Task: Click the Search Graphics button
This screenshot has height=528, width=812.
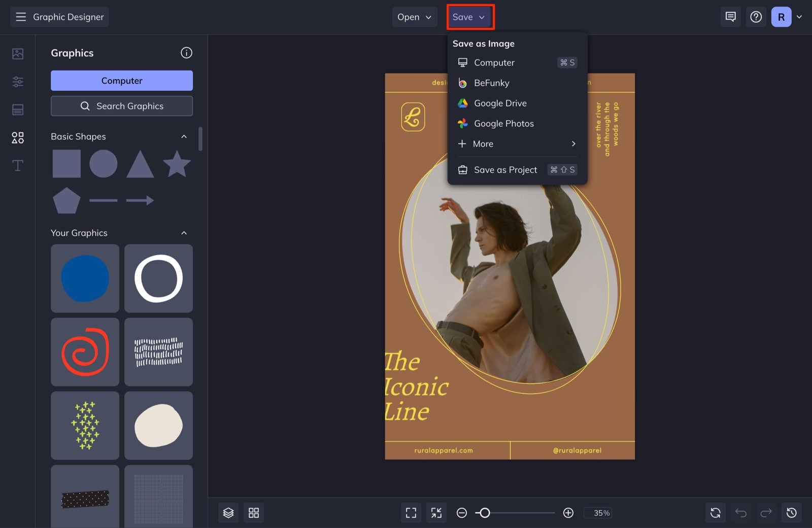Action: click(x=122, y=106)
